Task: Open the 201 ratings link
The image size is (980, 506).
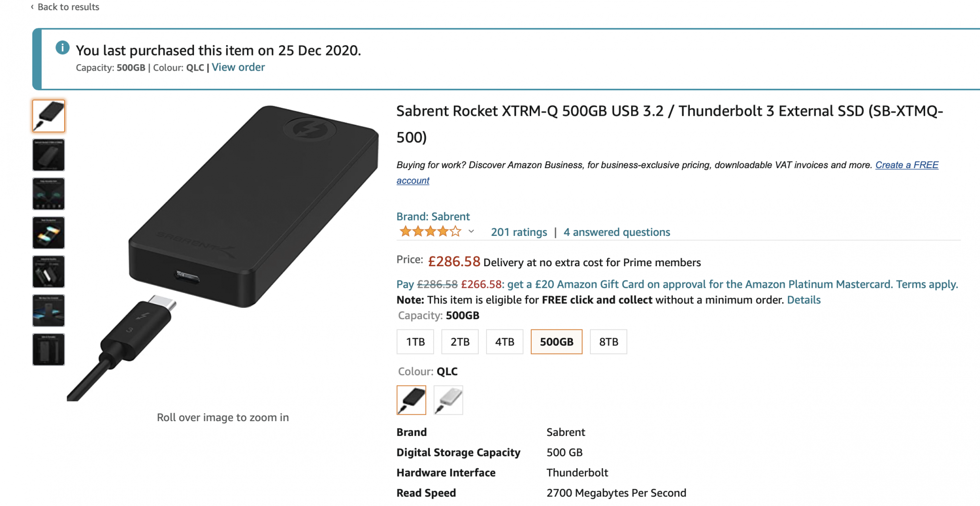Action: [519, 232]
